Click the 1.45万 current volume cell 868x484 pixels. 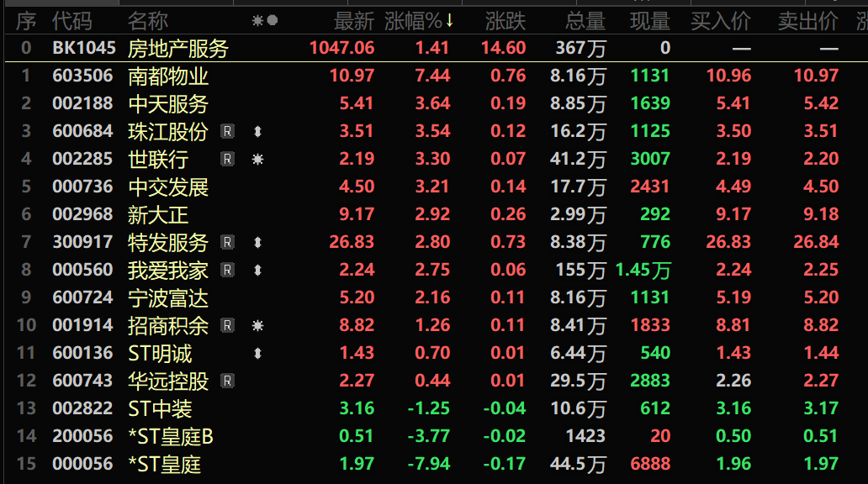coord(643,270)
